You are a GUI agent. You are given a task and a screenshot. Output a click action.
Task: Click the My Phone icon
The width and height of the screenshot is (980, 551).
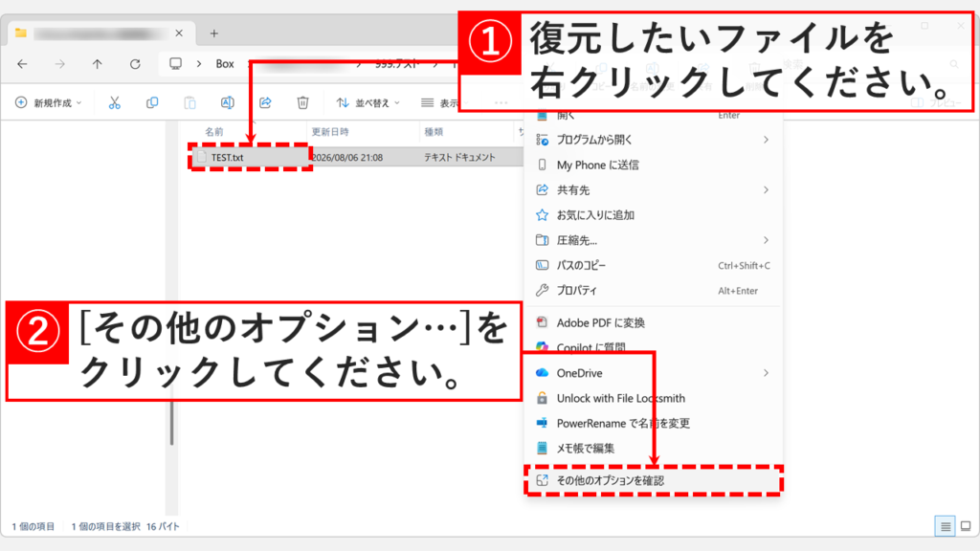(542, 165)
